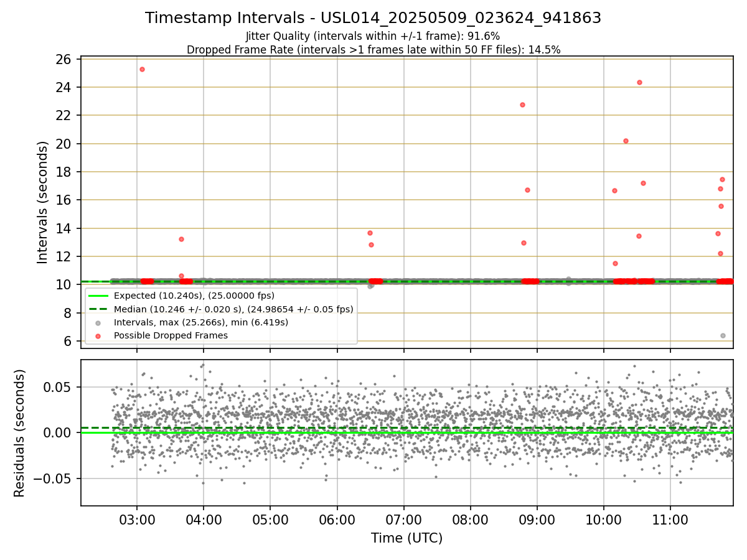Select the 'Dropped Frame Rate' 14.5% subtitle line
This screenshot has width=747, height=560.
[x=374, y=50]
